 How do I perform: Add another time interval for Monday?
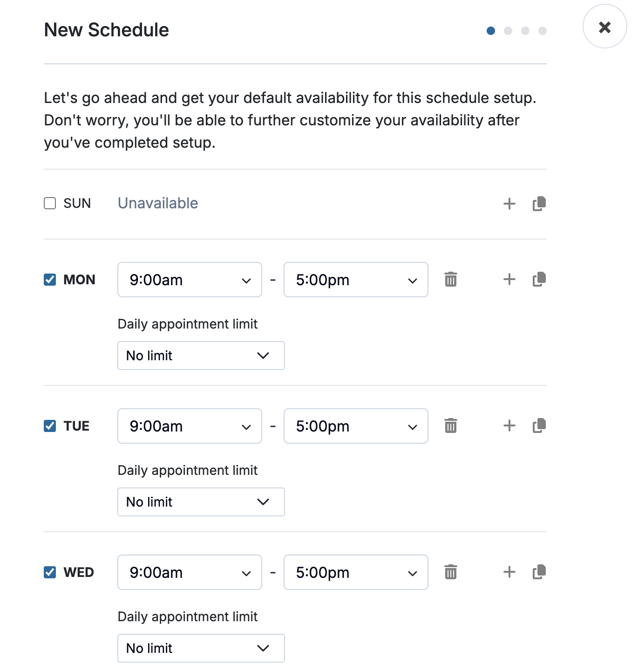(509, 280)
